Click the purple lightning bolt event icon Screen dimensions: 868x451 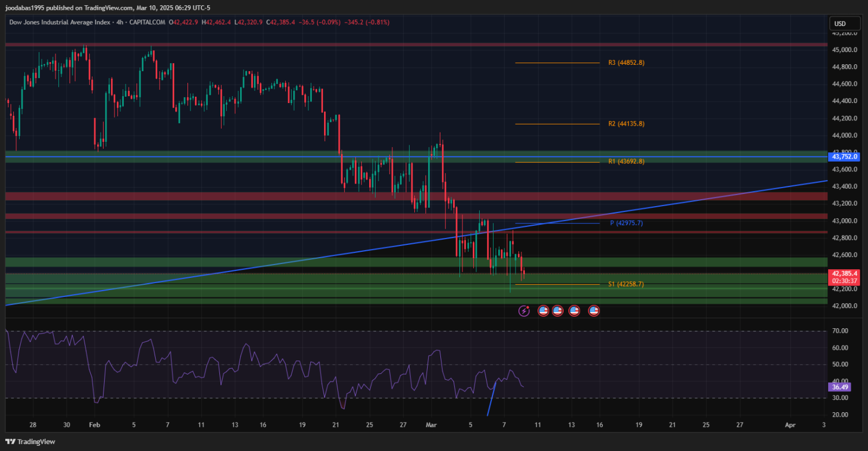[524, 311]
